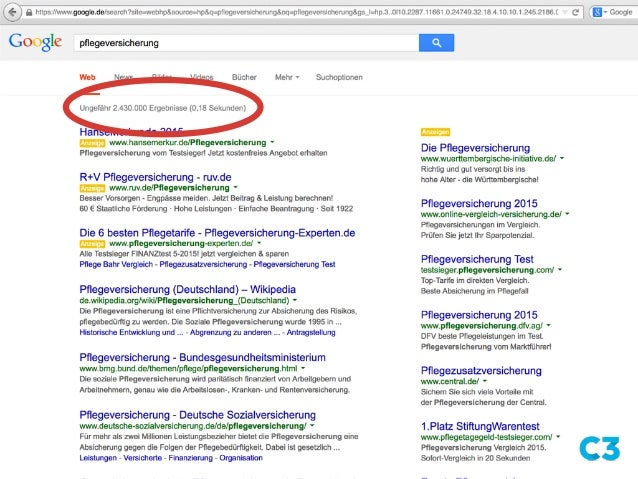Screen dimensions: 638x479
Task: Open R+V Pflegeversicherung - ruv.de result
Action: 155,177
